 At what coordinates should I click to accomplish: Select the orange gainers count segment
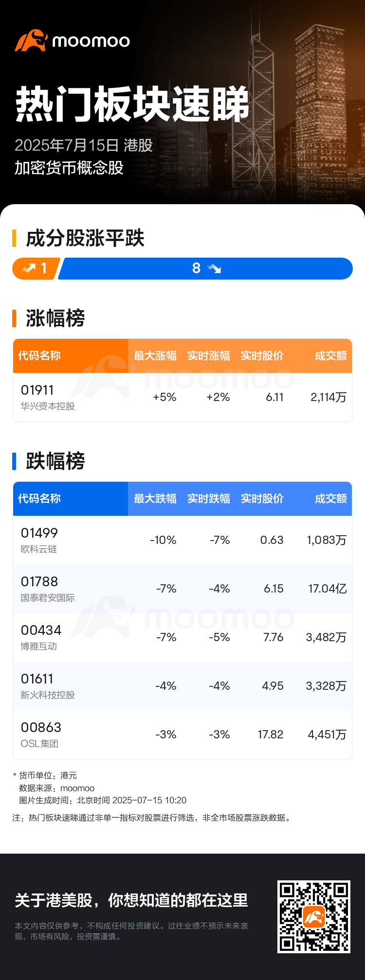coord(36,268)
